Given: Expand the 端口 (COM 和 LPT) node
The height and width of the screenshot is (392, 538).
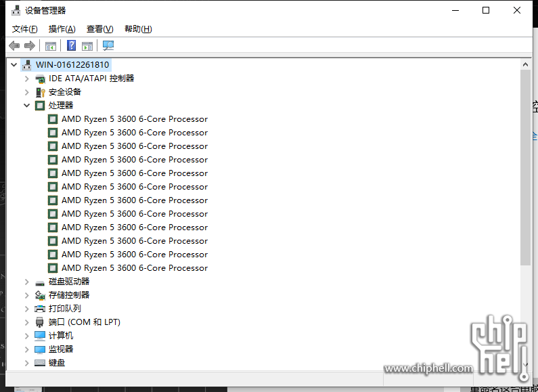Looking at the screenshot, I should (x=27, y=322).
